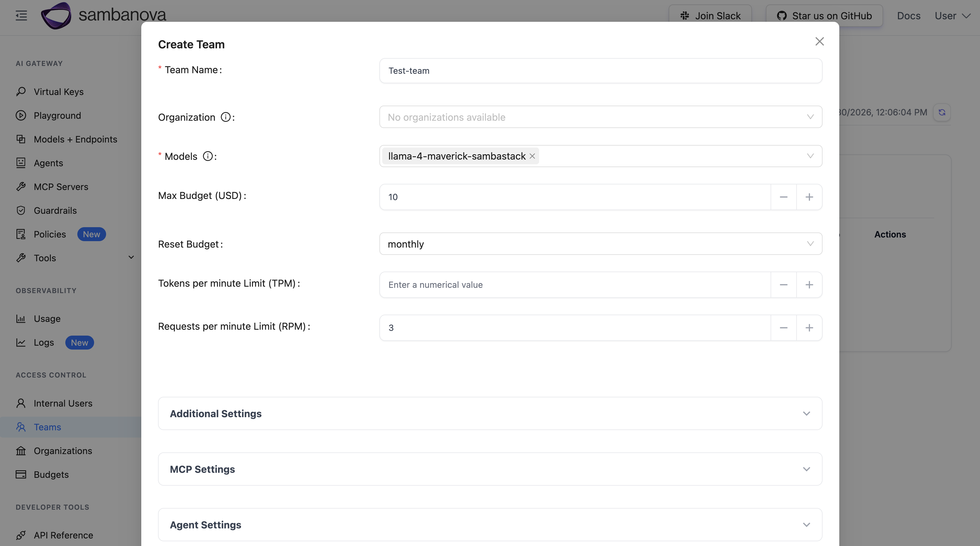Click the Team Name input field
980x546 pixels.
point(600,71)
